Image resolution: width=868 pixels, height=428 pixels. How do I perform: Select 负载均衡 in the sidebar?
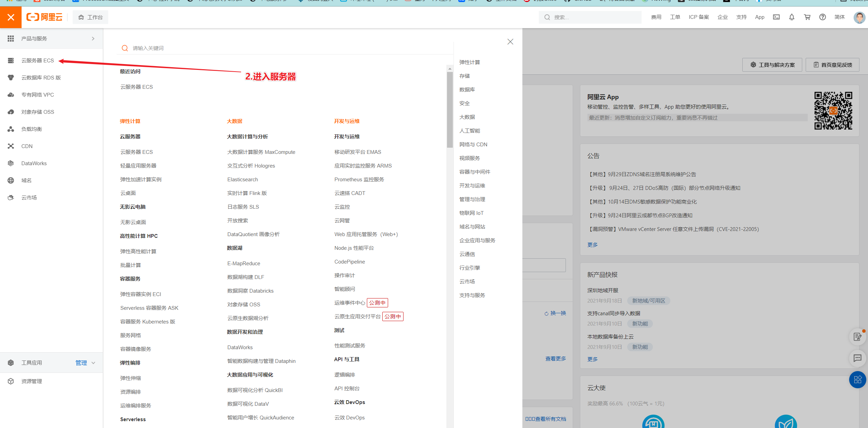click(31, 129)
